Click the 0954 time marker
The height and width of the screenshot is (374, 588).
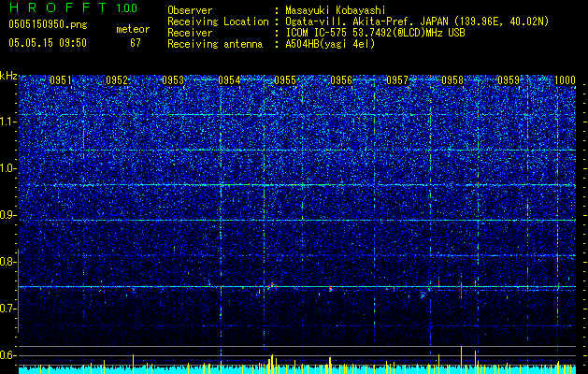coord(229,80)
